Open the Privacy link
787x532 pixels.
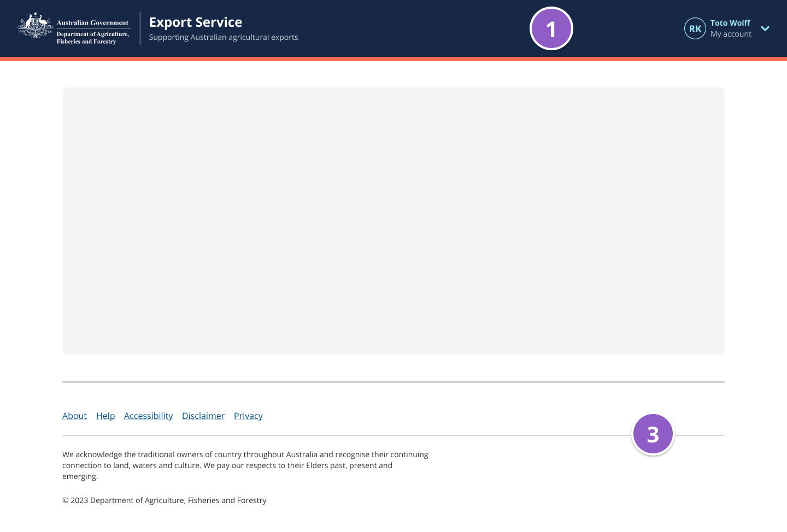(248, 416)
